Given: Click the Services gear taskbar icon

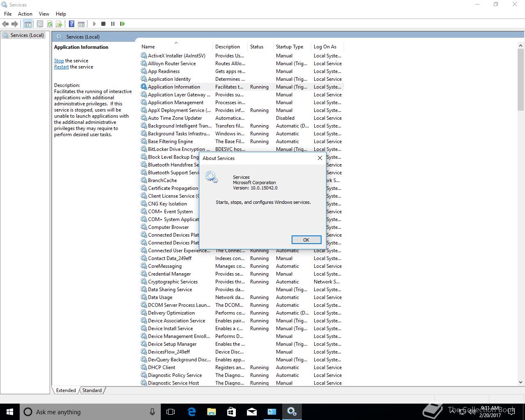Looking at the screenshot, I should point(292,412).
